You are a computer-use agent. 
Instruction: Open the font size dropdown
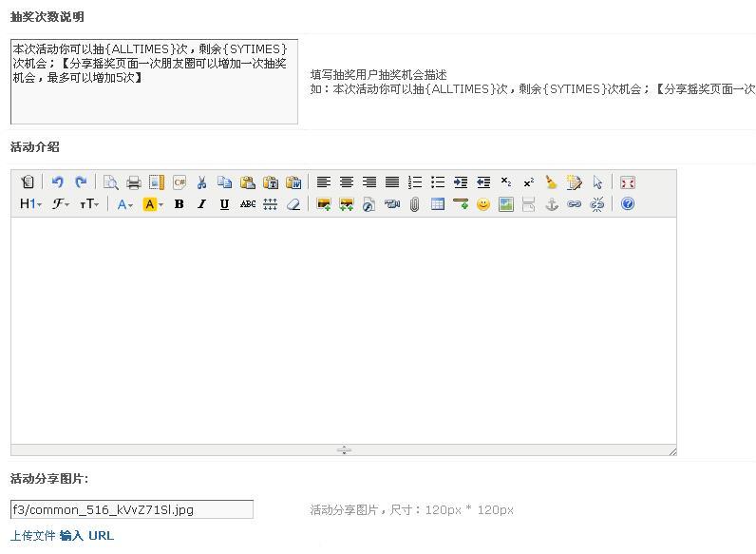point(89,204)
